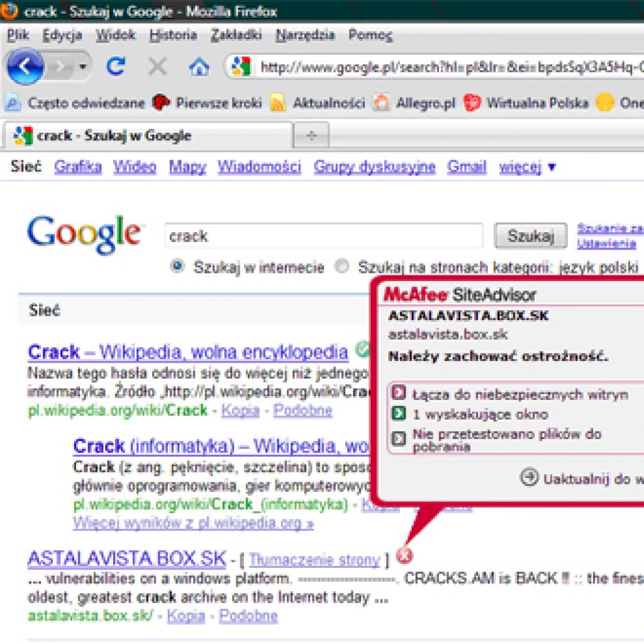Expand the więcej dropdown
The image size is (644, 644).
pyautogui.click(x=528, y=167)
